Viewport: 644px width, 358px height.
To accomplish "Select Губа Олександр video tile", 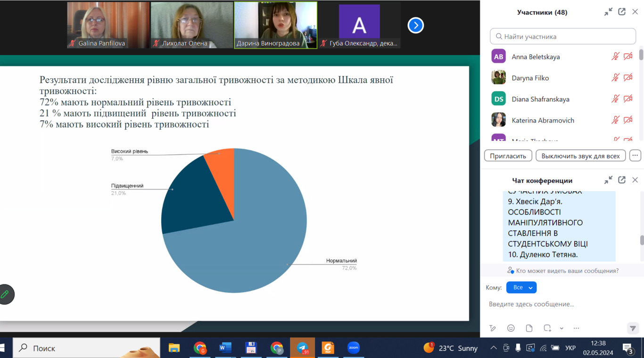I will (359, 25).
